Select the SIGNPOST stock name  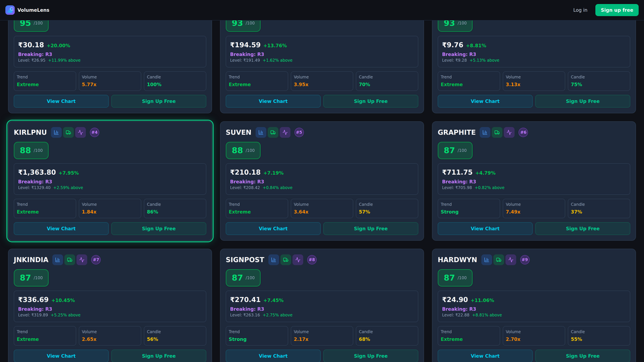tap(245, 260)
